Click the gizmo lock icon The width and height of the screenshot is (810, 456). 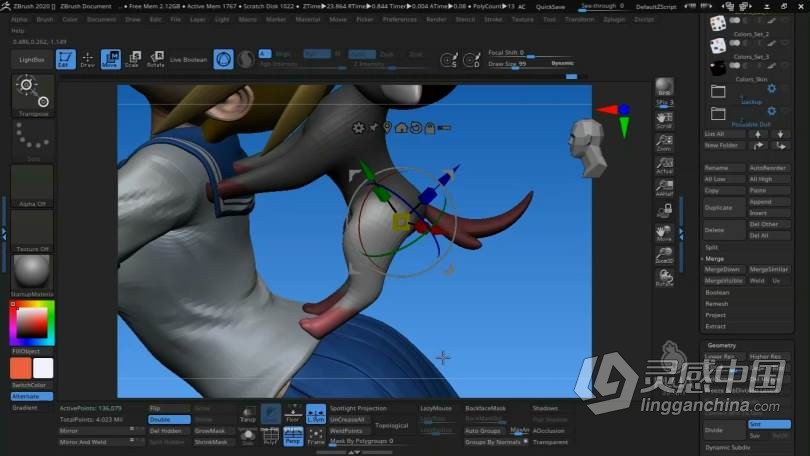pyautogui.click(x=430, y=128)
